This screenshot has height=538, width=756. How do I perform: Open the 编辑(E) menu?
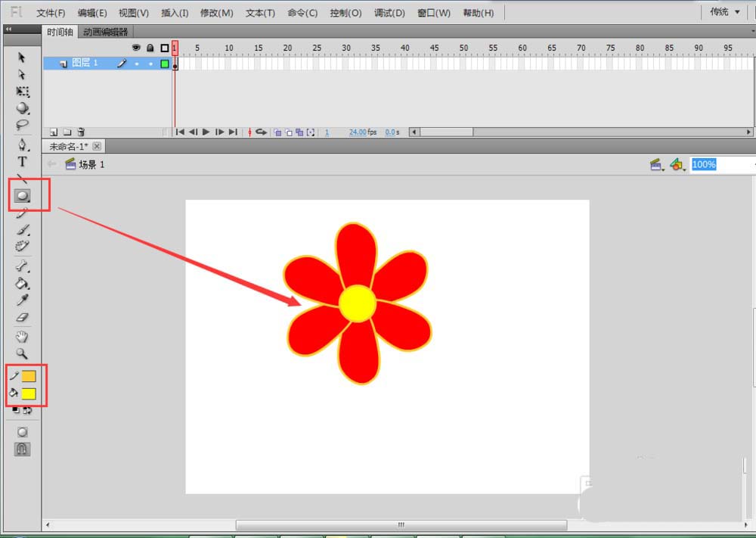pos(92,13)
